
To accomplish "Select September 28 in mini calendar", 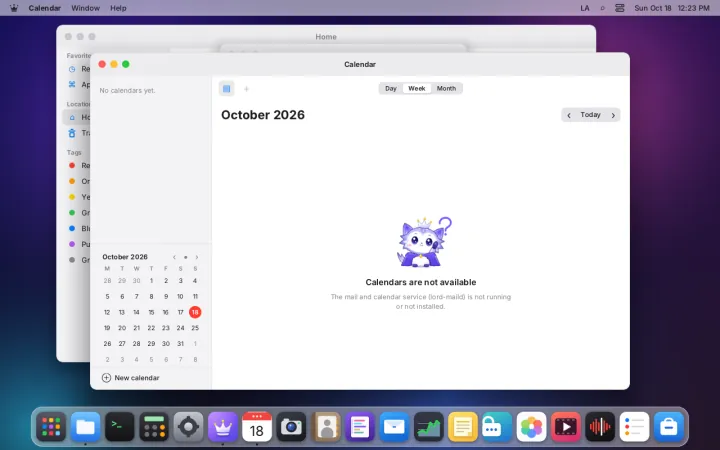I will 107,281.
